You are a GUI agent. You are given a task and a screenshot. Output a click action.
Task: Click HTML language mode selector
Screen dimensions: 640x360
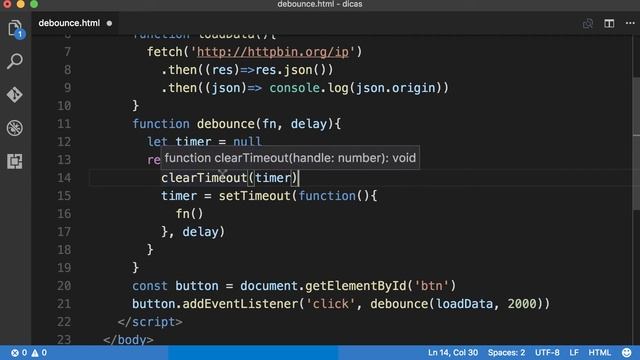coord(599,353)
